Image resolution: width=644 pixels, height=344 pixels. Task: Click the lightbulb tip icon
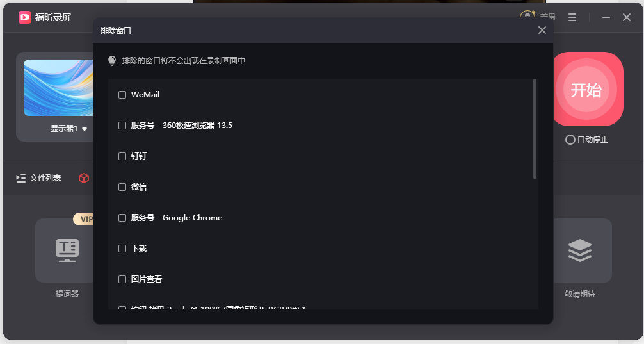pos(112,61)
